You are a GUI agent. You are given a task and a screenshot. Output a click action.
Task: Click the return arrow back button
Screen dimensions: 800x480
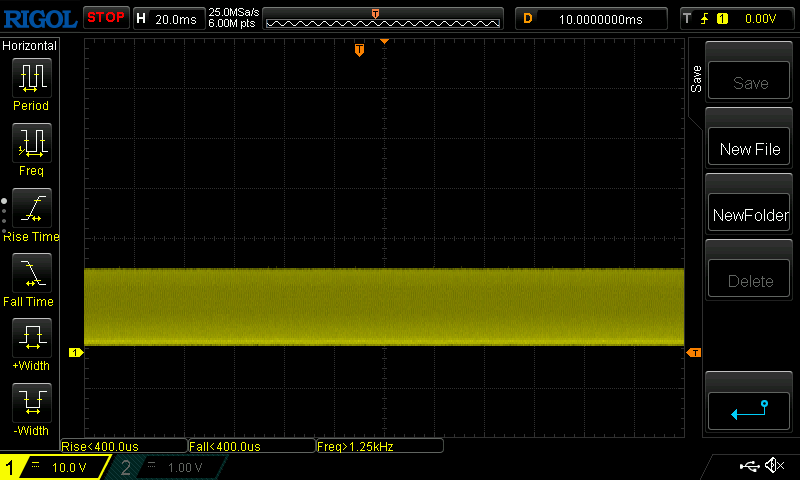[x=749, y=408]
